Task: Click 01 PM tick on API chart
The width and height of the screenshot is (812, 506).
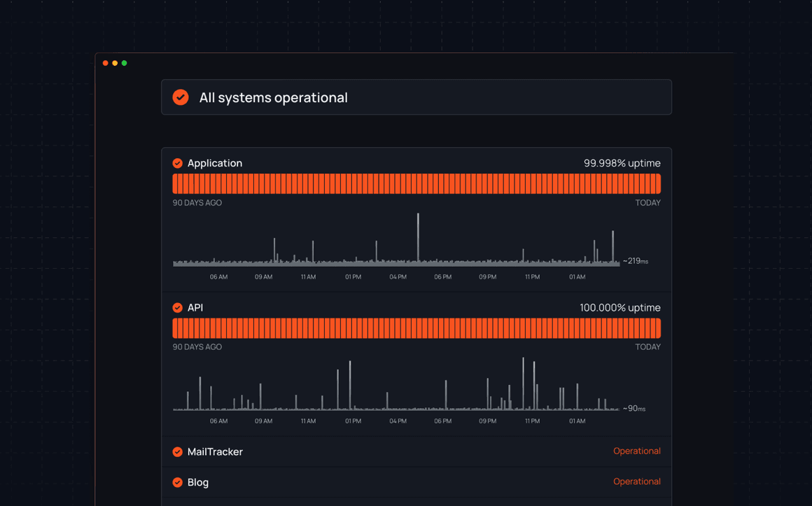Action: coord(353,421)
